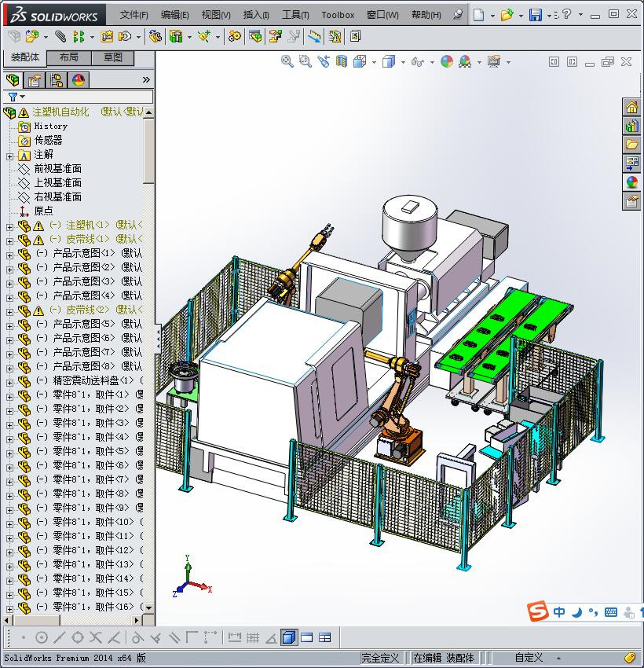Click the Apply Scene icon
This screenshot has height=668, width=644.
pos(465,61)
